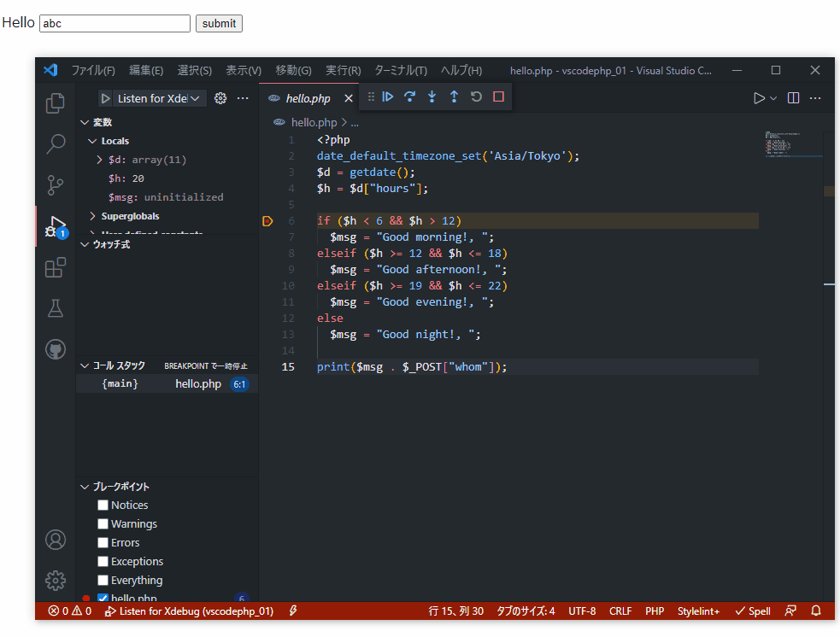Click the notifications bell in the status bar

coord(816,611)
